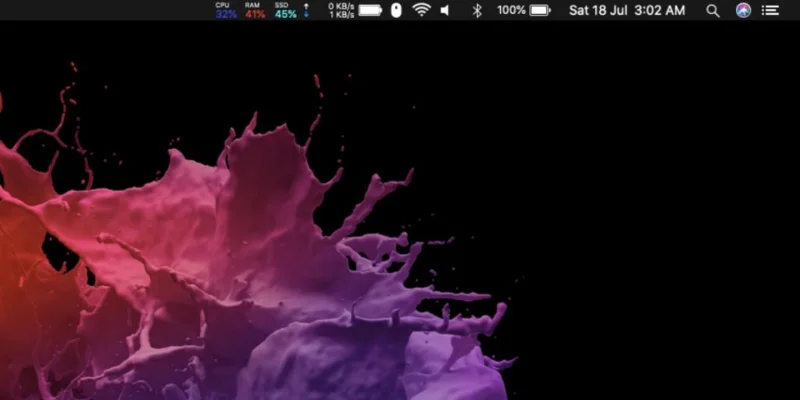Open the Bluetooth menu
Image resolution: width=800 pixels, height=400 pixels.
tap(477, 10)
